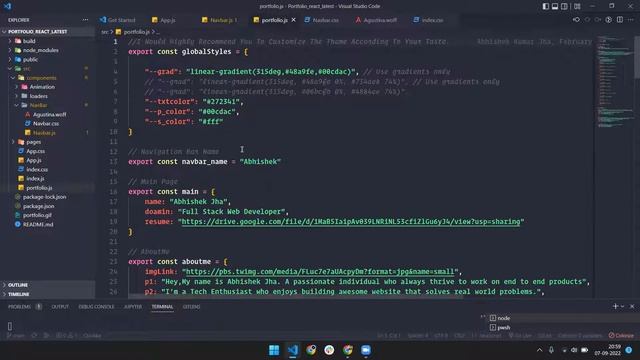Image resolution: width=640 pixels, height=360 pixels.
Task: Click the minimap code overview
Action: point(615,82)
